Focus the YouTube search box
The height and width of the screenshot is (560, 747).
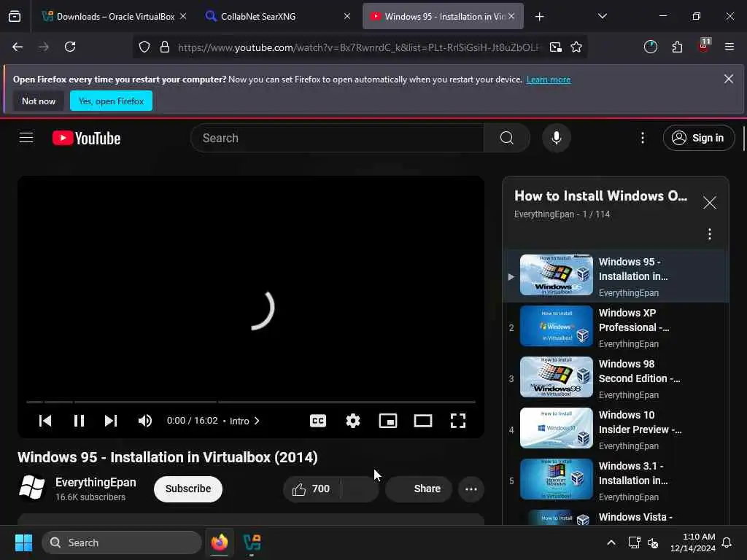(x=337, y=138)
